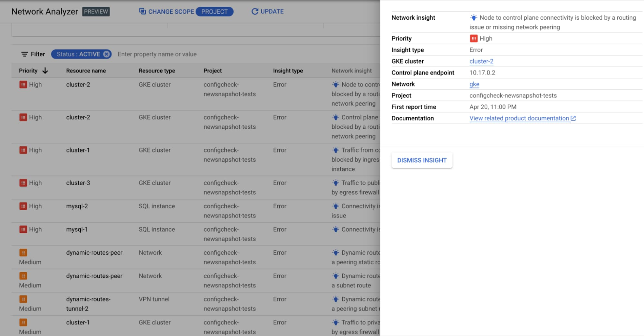Click project value configcheck-newsnapshot-tests in detail panel
Screen dimensions: 644x336
(513, 96)
